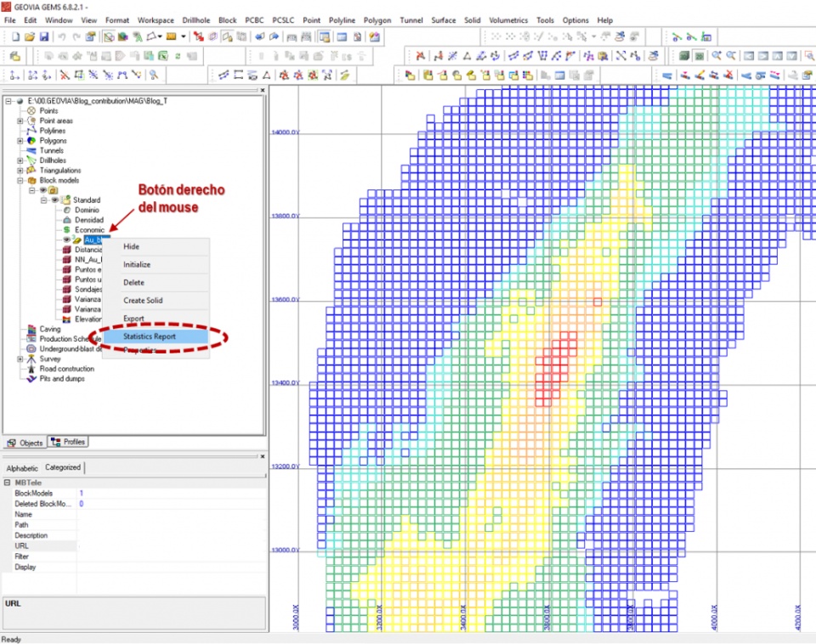Click the Open folder toolbar icon
The width and height of the screenshot is (816, 644).
point(30,37)
